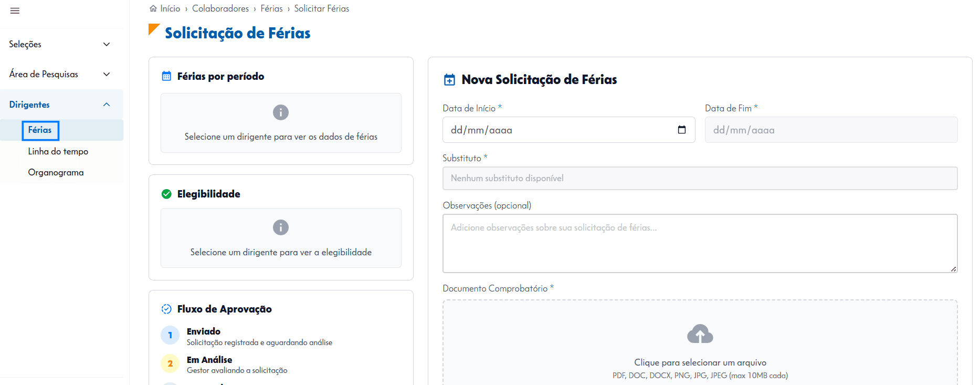Screen dimensions: 980x385
Task: Click 'Selecione um dirigente para ver os dados de férias'
Action: tap(281, 137)
